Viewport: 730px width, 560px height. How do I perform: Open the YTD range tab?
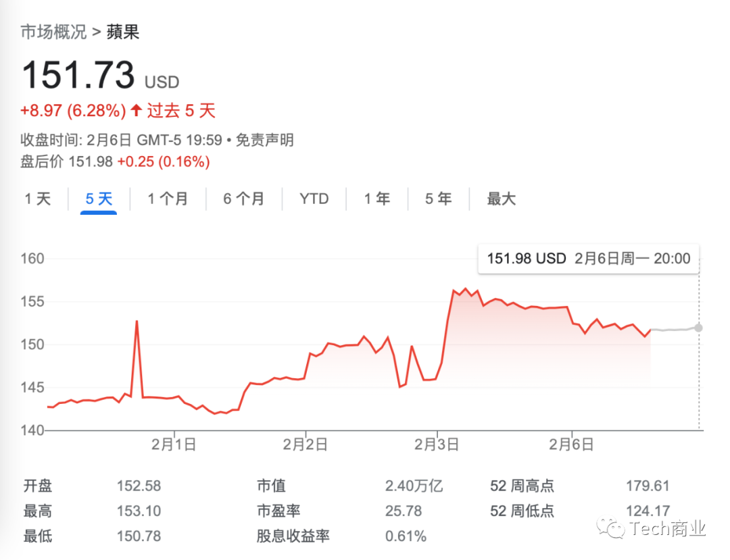tap(314, 199)
